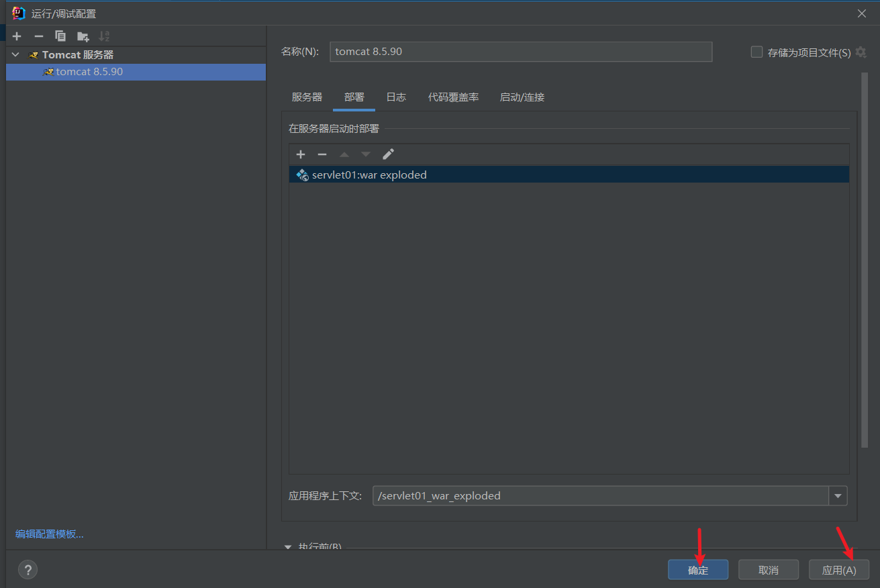This screenshot has height=588, width=880.
Task: Click the 名称 input field
Action: [520, 52]
